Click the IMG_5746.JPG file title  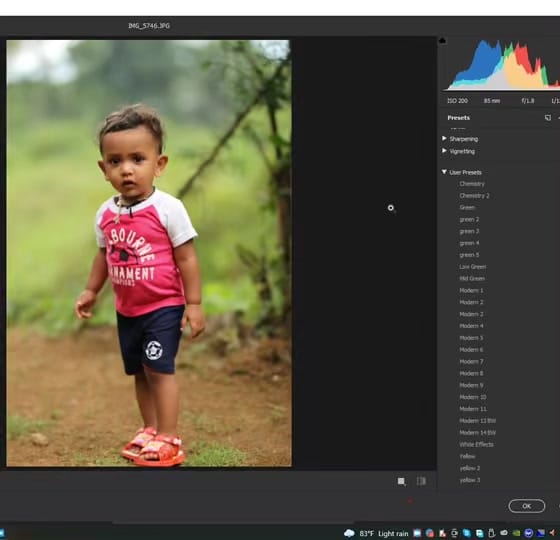[x=149, y=26]
